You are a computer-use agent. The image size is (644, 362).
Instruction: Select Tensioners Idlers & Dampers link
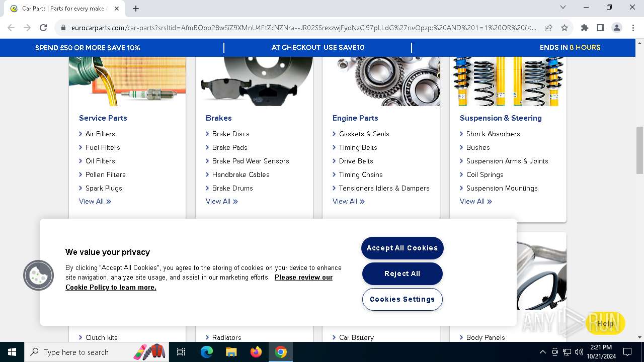pyautogui.click(x=384, y=188)
